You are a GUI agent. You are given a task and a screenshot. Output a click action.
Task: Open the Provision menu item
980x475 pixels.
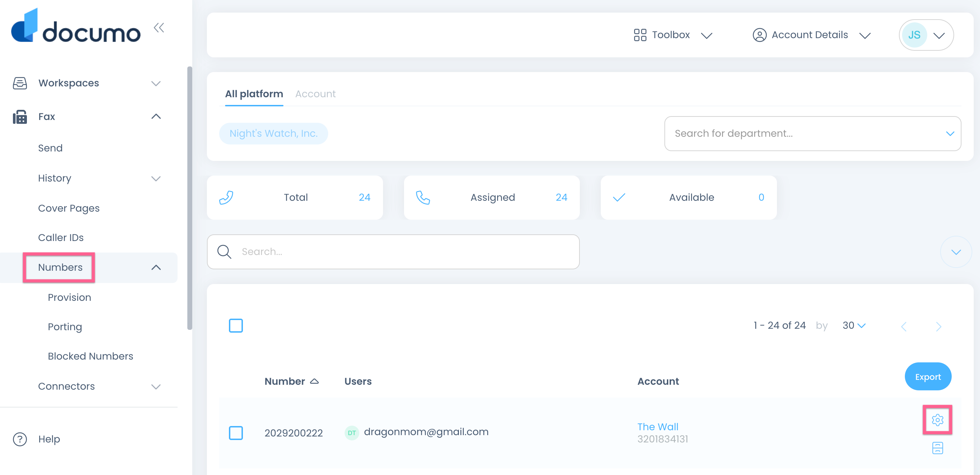(70, 297)
